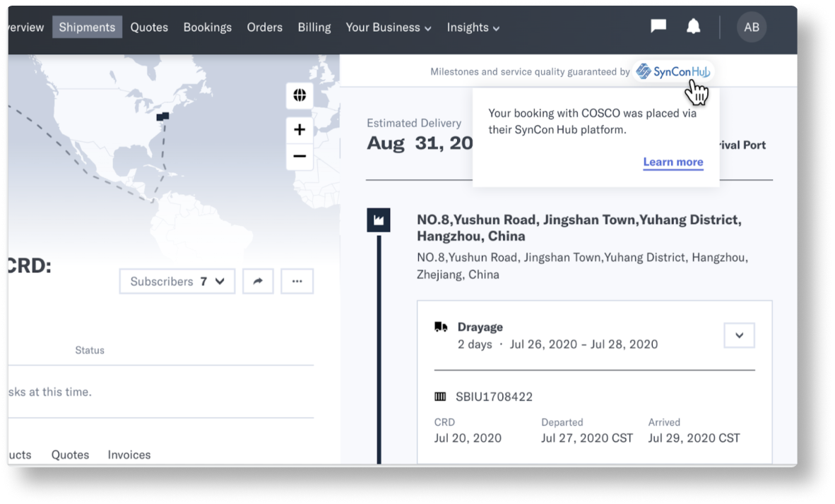This screenshot has width=835, height=504.
Task: Go to Bookings in top navigation
Action: pyautogui.click(x=208, y=27)
